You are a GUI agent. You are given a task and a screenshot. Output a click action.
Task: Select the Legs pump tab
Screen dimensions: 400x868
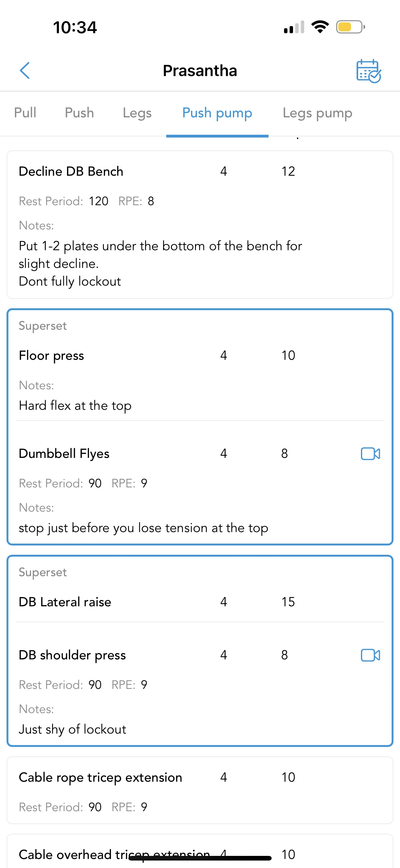click(x=317, y=113)
